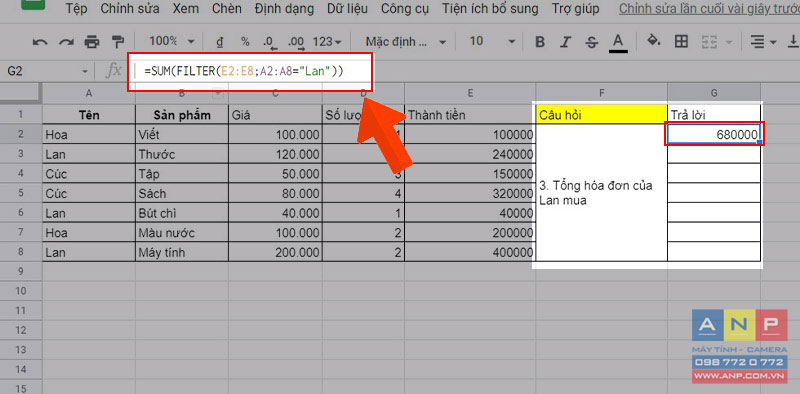Viewport: 800px width, 394px height.
Task: Click the Redo arrow icon
Action: [66, 42]
